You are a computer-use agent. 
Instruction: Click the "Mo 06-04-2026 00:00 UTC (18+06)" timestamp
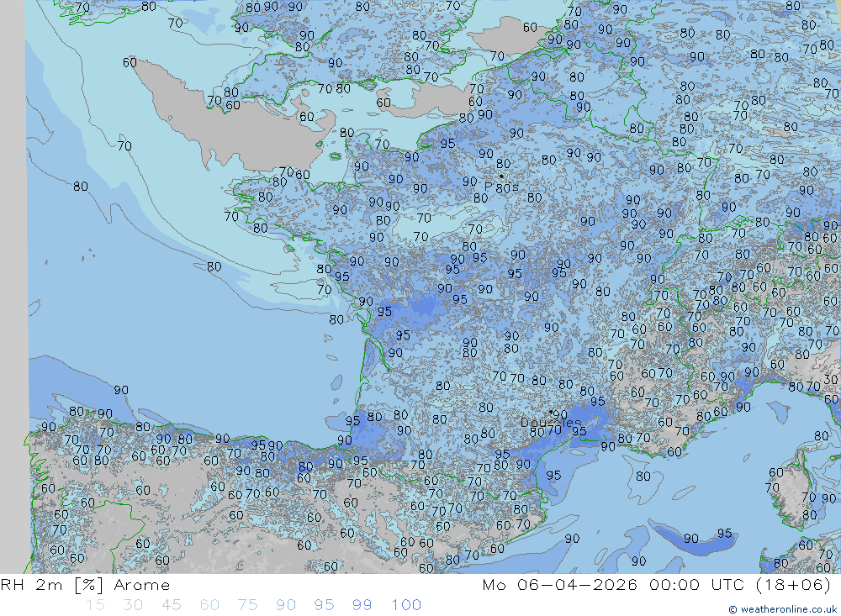pos(657,585)
